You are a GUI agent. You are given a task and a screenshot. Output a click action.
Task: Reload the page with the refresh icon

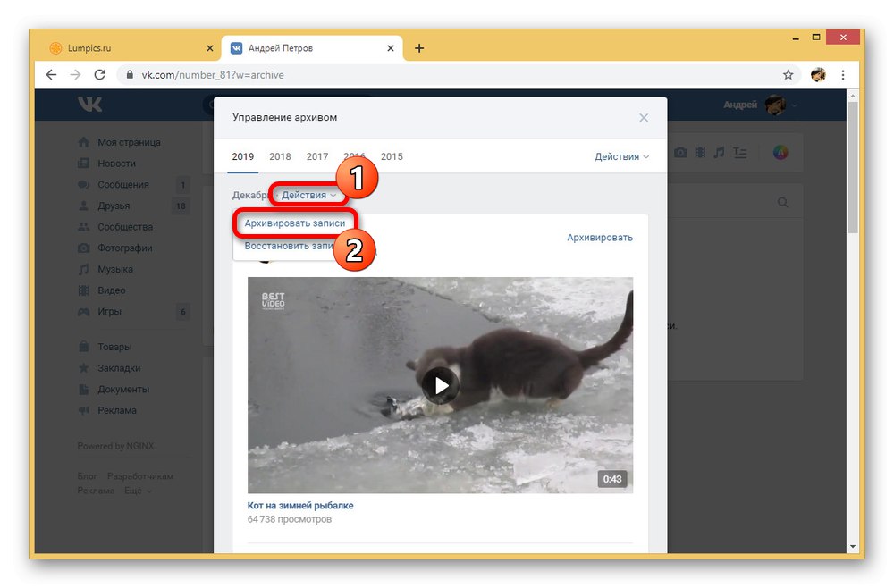click(100, 75)
